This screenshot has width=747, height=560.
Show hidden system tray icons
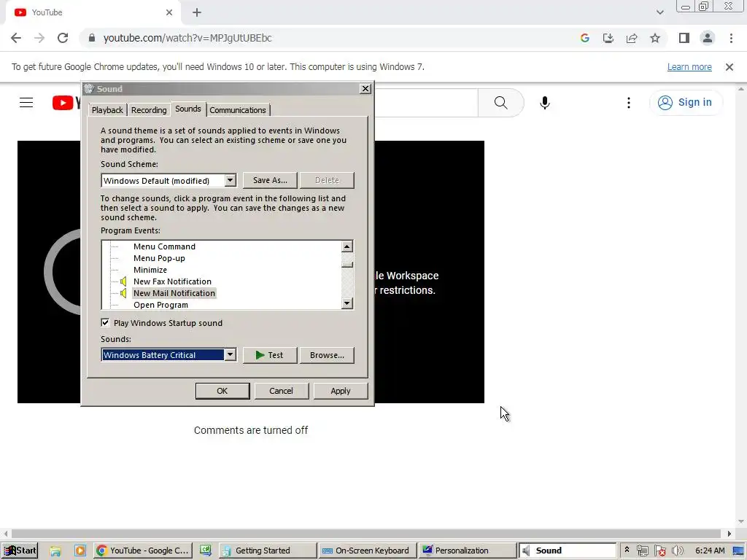pos(627,551)
